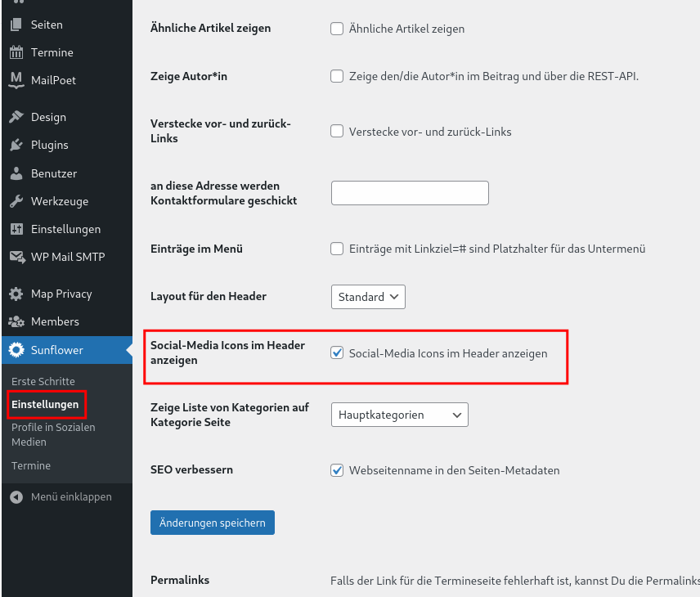Open the Layout für den Header dropdown
Screen dimensions: 700x597
coord(368,297)
